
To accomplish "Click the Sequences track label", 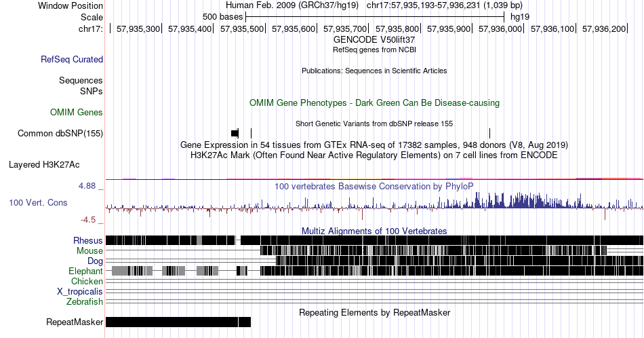I will [81, 80].
